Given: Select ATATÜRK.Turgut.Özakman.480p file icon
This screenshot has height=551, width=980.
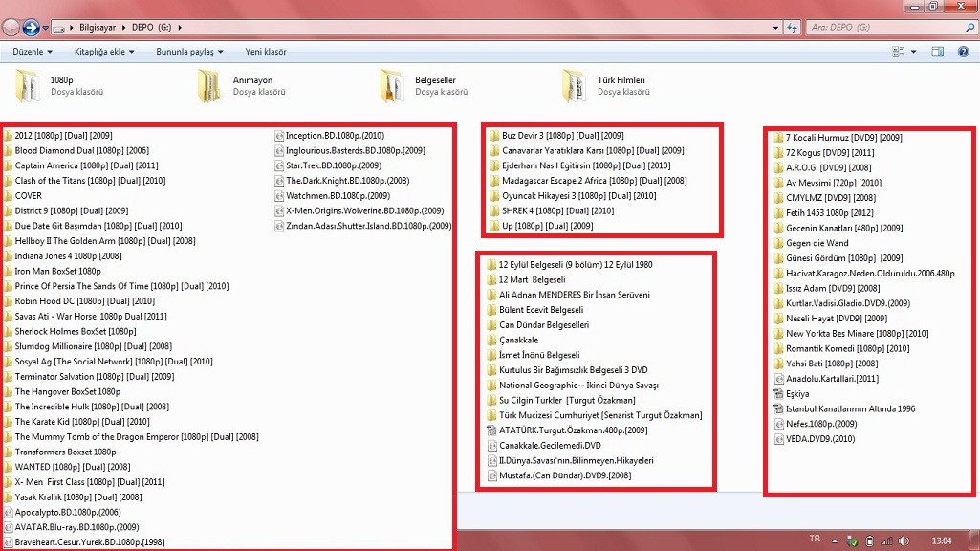Looking at the screenshot, I should (491, 430).
